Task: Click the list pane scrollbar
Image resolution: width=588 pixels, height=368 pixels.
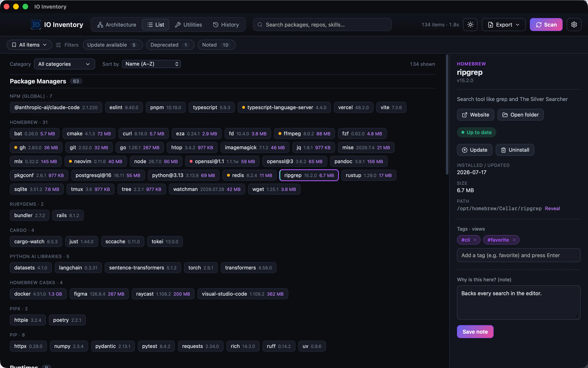Action: pyautogui.click(x=447, y=114)
